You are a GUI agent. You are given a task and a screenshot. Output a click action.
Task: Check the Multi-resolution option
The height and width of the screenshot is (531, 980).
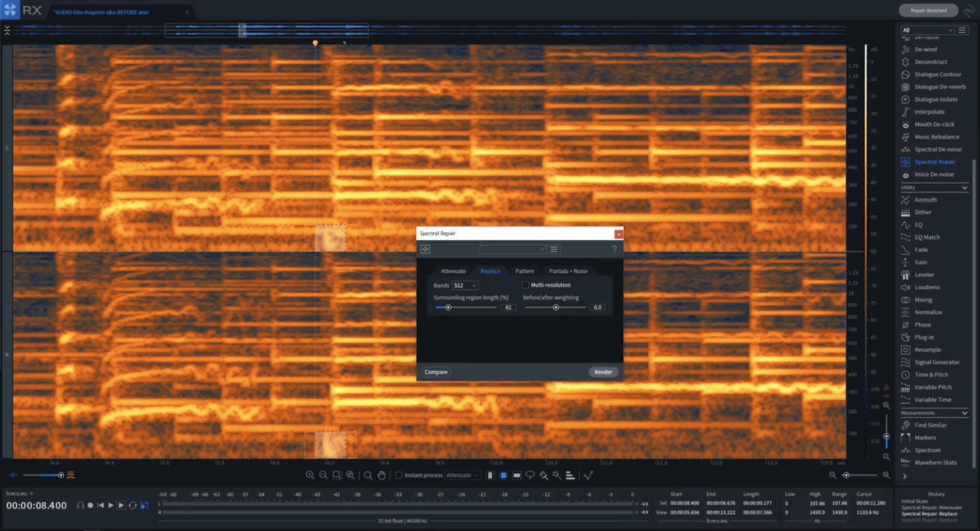click(525, 285)
